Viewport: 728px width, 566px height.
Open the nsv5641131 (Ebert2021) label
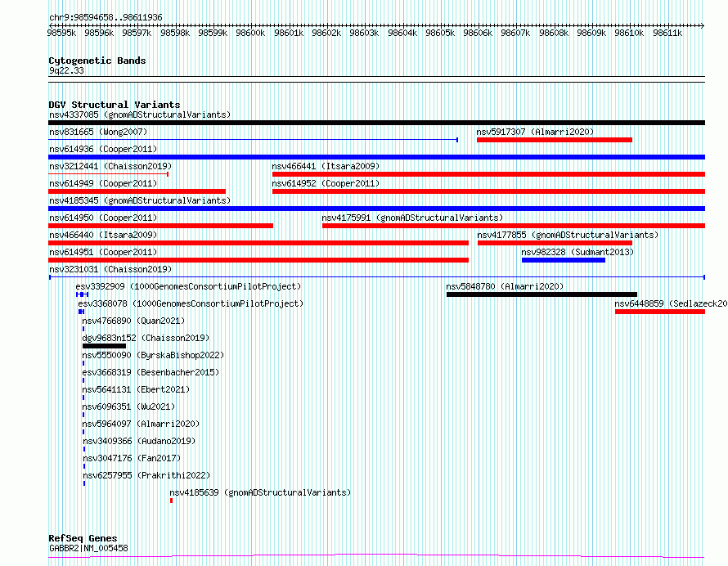pos(136,389)
